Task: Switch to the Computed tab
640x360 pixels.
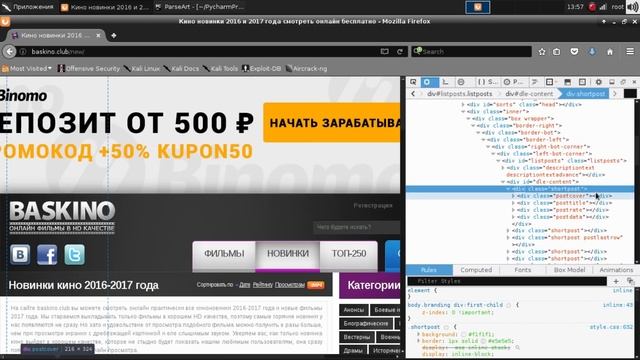Action: (x=476, y=270)
